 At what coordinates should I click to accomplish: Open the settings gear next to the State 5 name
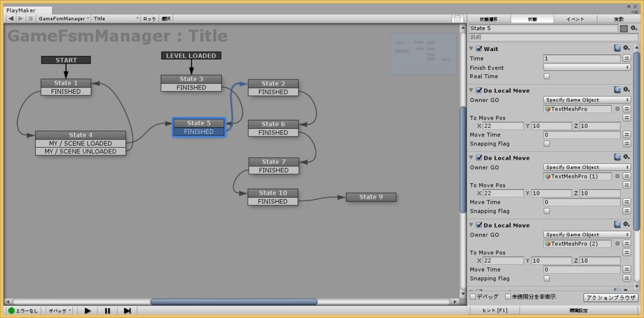coord(633,28)
